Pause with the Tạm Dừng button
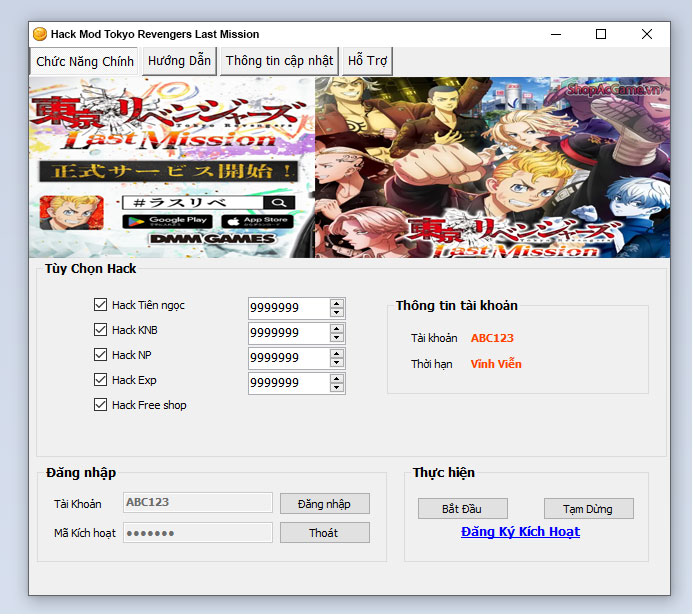 point(589,509)
